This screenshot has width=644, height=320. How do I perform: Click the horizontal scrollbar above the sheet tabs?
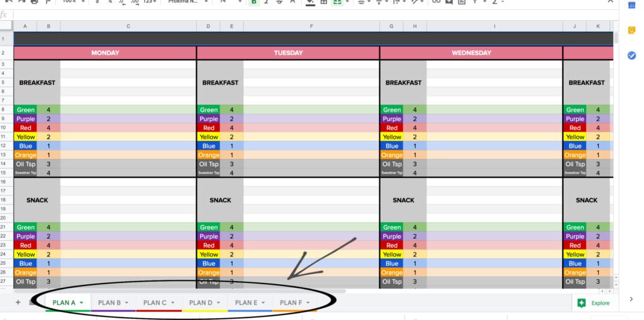click(x=180, y=291)
